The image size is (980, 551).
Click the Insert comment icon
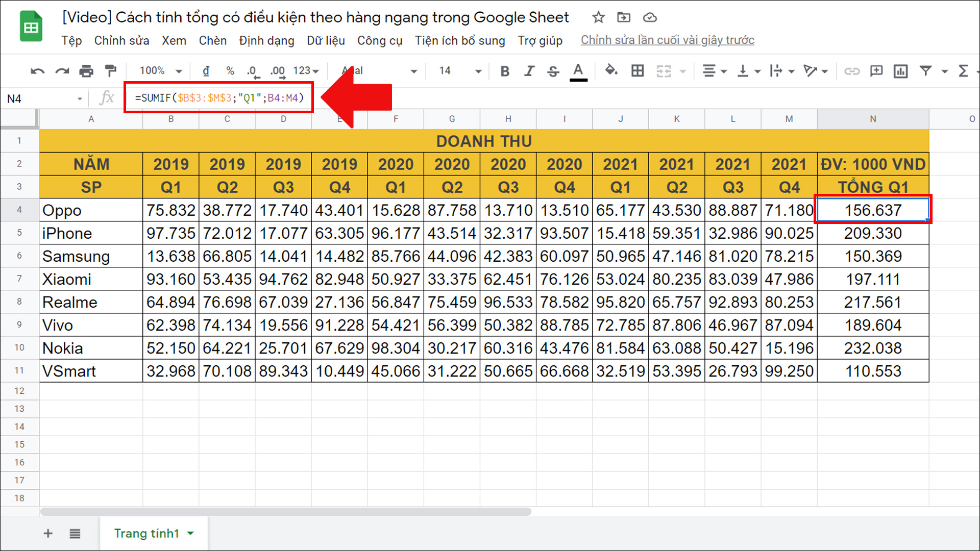coord(876,71)
